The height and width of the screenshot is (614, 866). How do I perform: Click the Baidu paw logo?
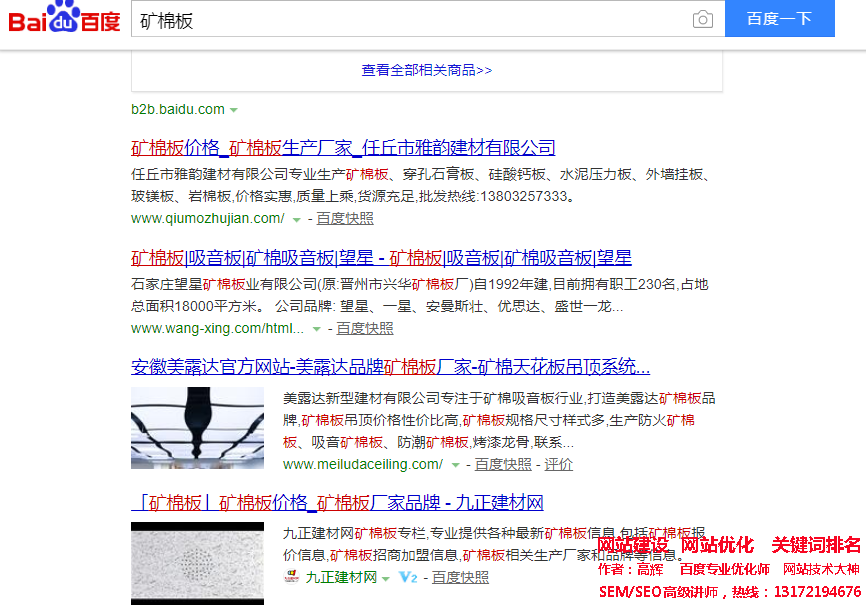(65, 19)
